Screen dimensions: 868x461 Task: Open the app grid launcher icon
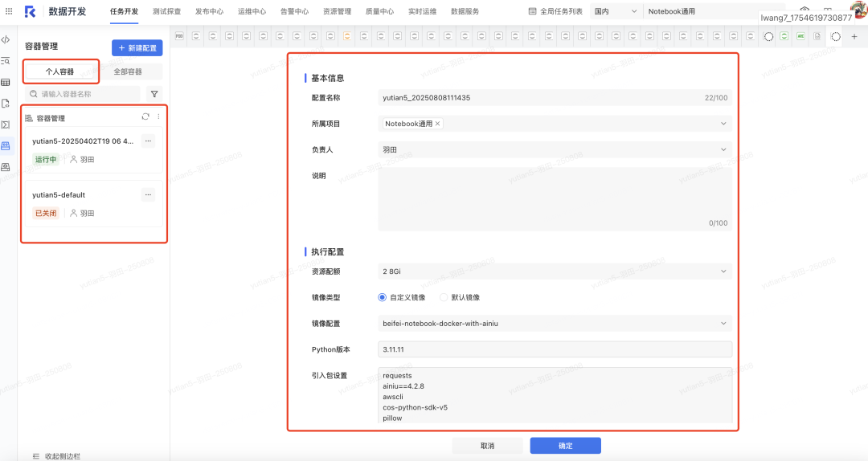pos(8,11)
